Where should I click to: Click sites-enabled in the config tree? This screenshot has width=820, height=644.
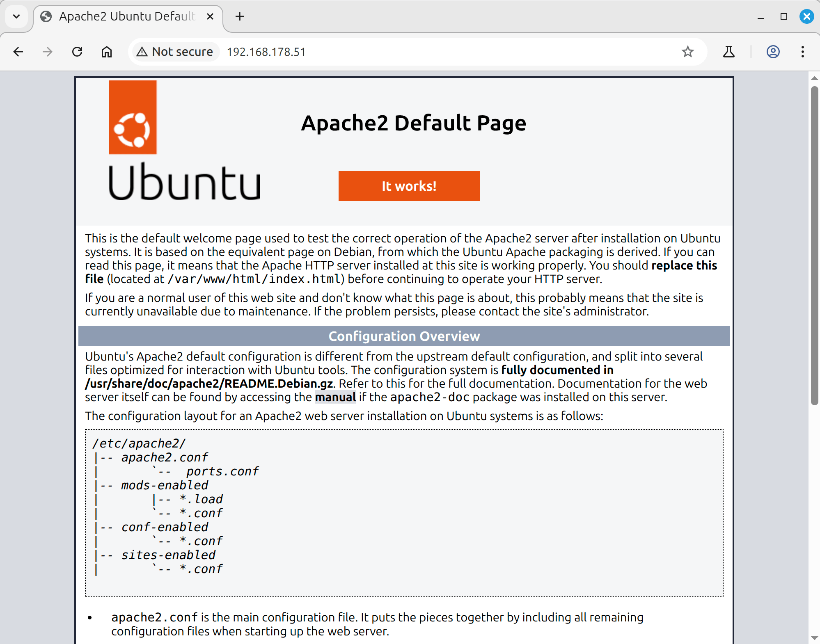[x=168, y=555]
